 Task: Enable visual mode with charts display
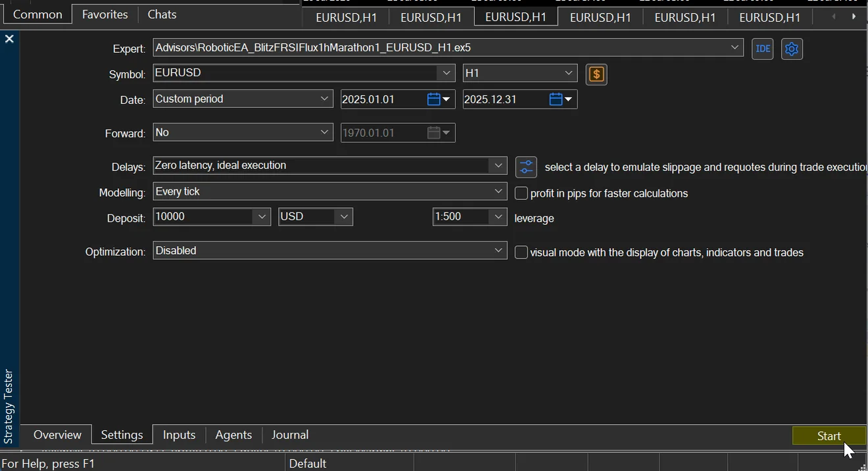pos(521,253)
